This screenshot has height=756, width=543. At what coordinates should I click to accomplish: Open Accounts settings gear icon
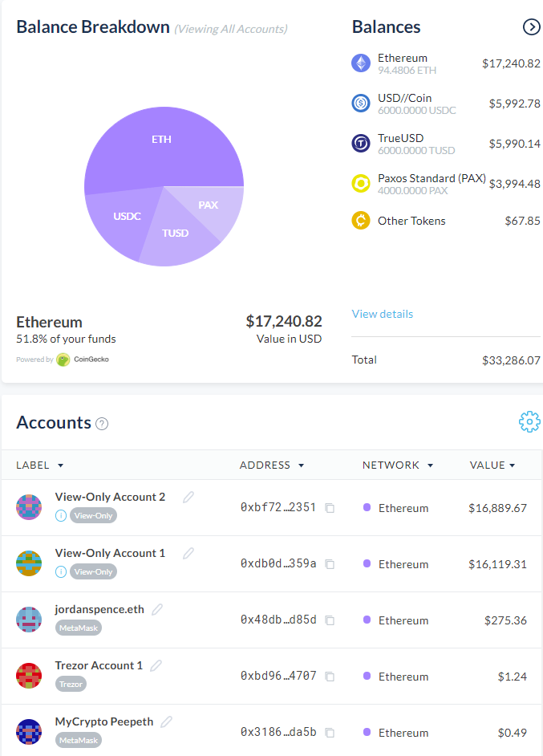[x=529, y=422]
